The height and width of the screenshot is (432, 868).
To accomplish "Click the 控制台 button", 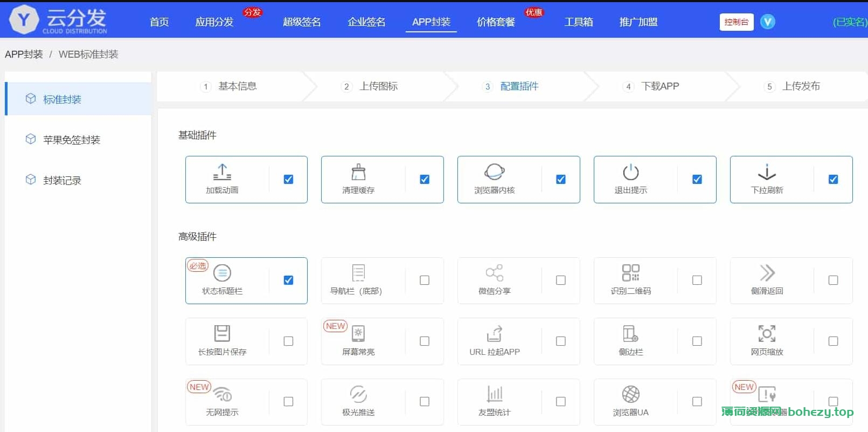I will [x=737, y=22].
